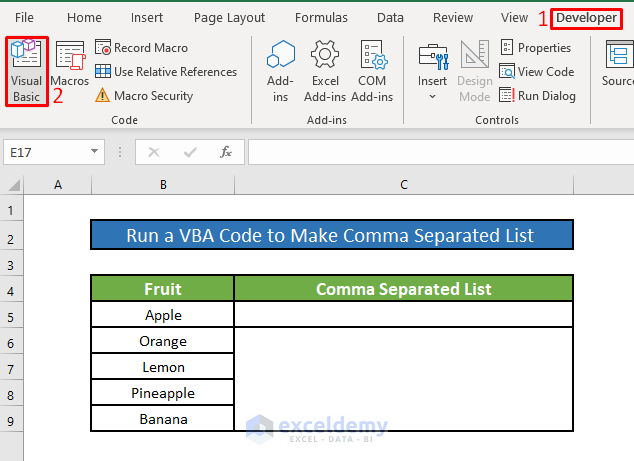Expand the Name Box dropdown
This screenshot has height=461, width=634.
click(95, 152)
